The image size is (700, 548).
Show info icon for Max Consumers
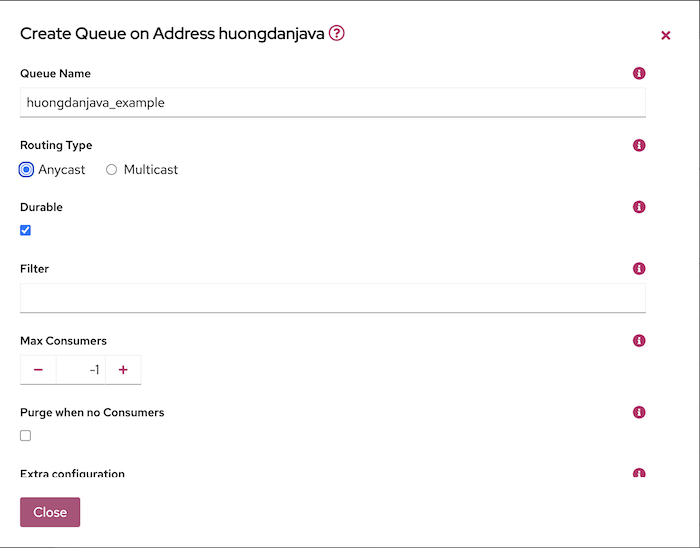click(x=639, y=340)
